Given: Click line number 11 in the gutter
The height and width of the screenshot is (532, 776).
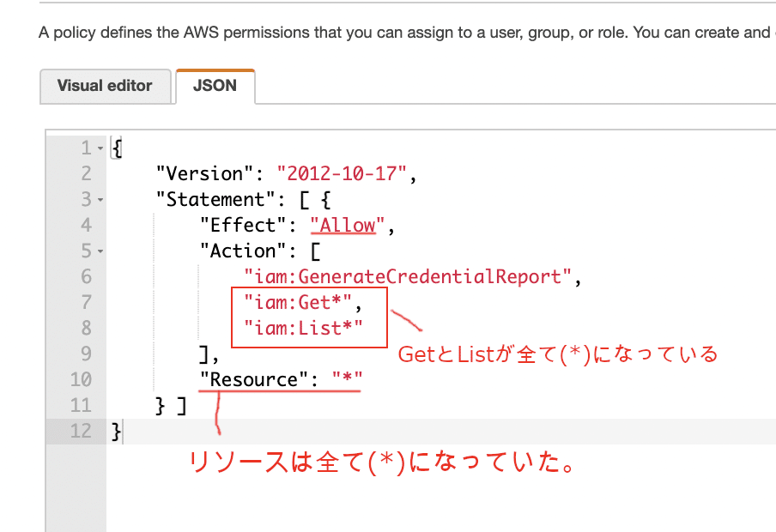Looking at the screenshot, I should (81, 405).
